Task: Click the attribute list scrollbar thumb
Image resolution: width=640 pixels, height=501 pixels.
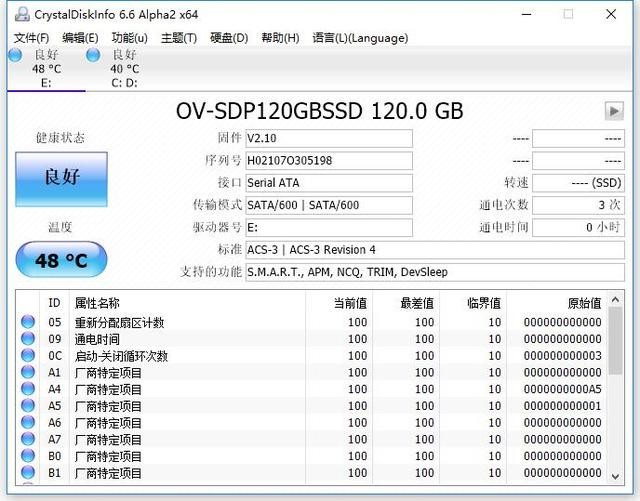Action: tap(616, 341)
